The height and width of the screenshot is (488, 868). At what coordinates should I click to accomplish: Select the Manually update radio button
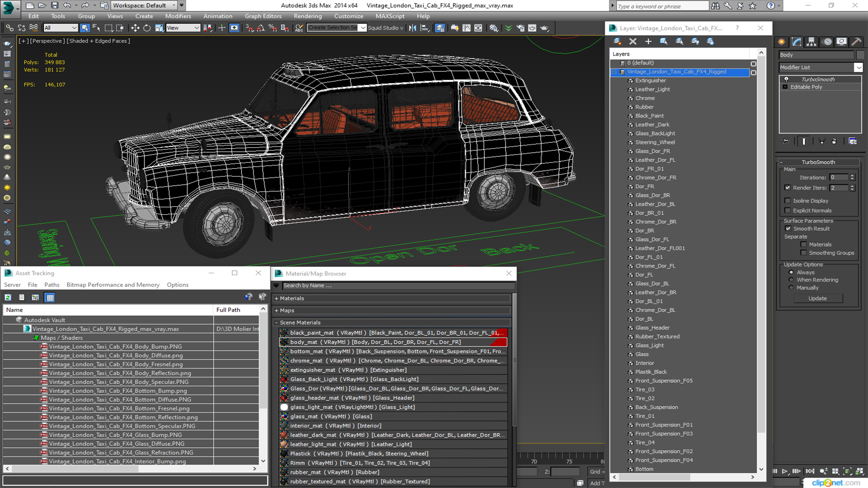click(791, 287)
